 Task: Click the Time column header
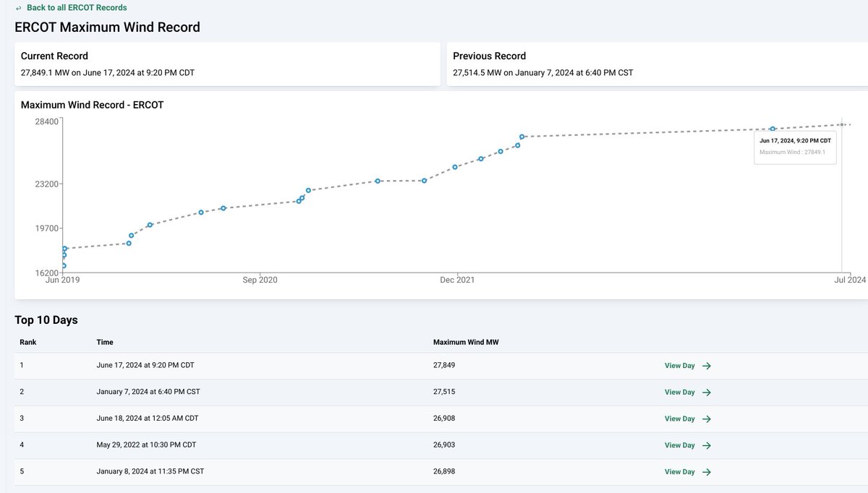(105, 342)
